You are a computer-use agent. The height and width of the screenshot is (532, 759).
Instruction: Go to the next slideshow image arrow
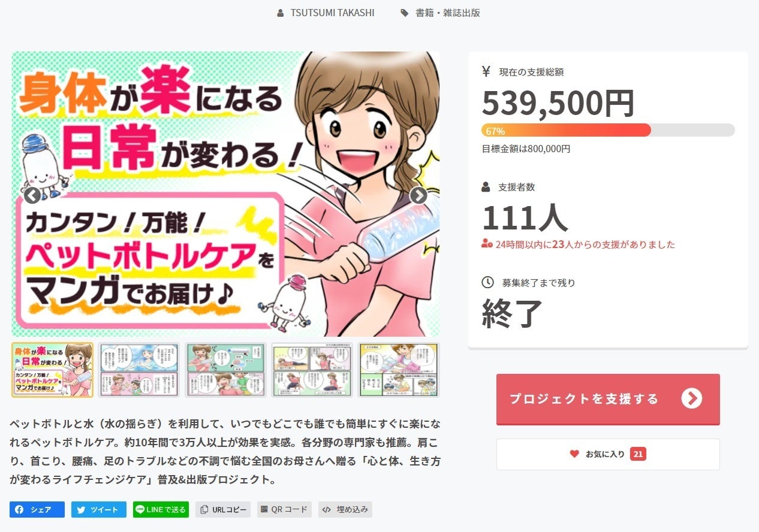[x=418, y=195]
